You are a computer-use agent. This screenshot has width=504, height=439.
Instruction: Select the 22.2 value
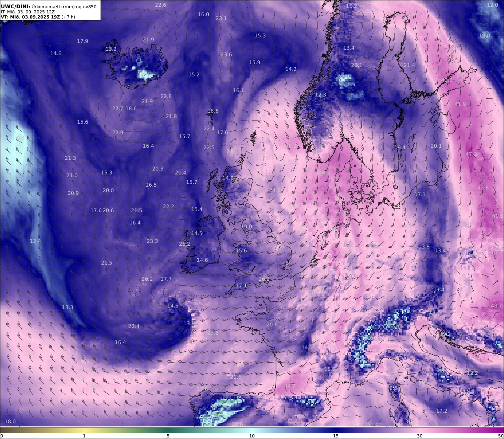(x=169, y=207)
